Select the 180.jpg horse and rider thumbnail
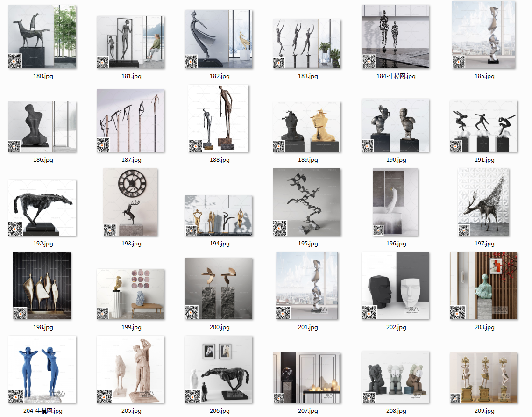Screen dimensions: 532x417 tap(42, 37)
